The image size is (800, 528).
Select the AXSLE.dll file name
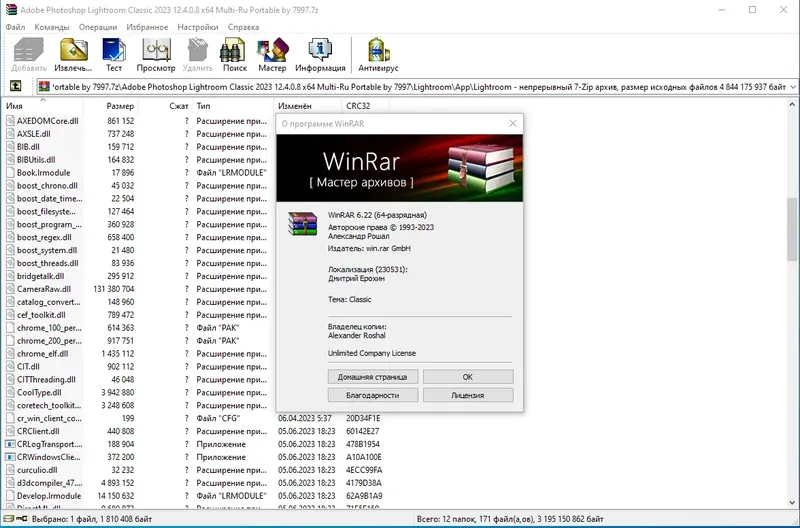pyautogui.click(x=34, y=134)
